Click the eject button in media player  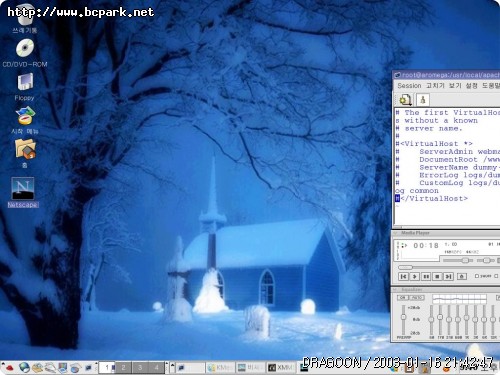coord(462,276)
